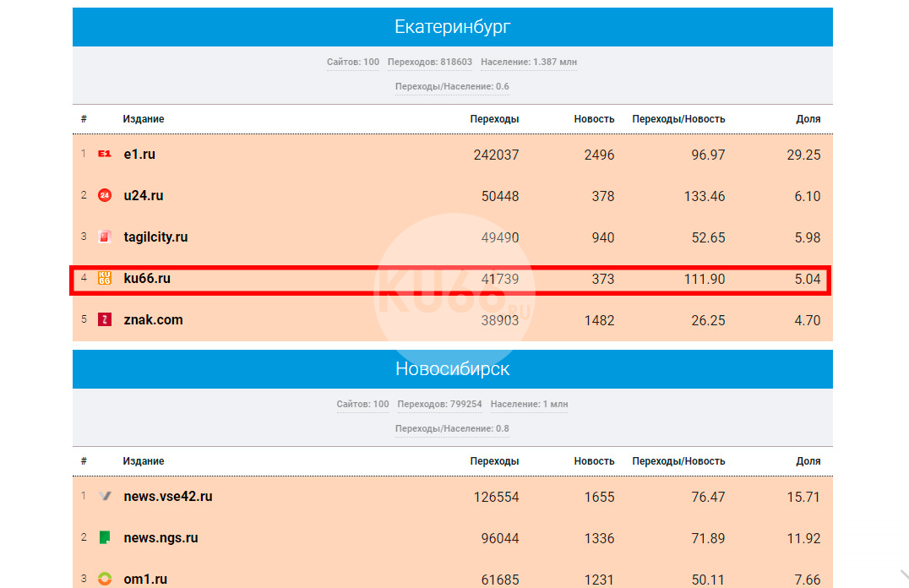909x588 pixels.
Task: Click the u24.ru red 24 icon
Action: [105, 195]
